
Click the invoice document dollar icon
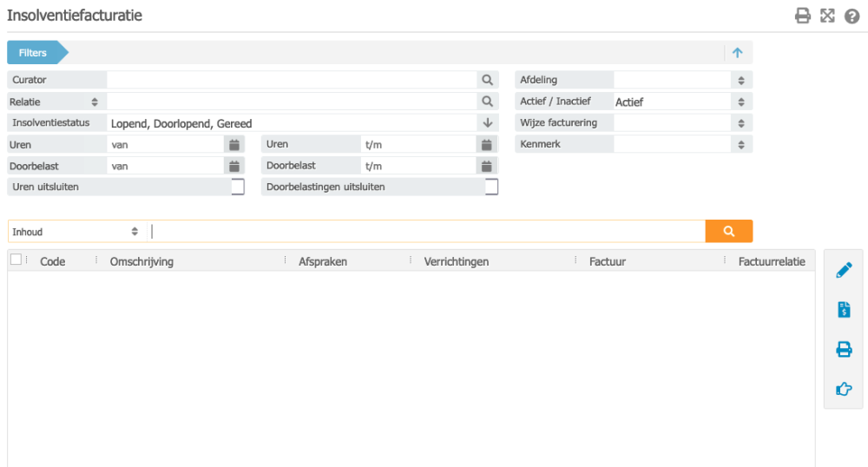(x=844, y=309)
